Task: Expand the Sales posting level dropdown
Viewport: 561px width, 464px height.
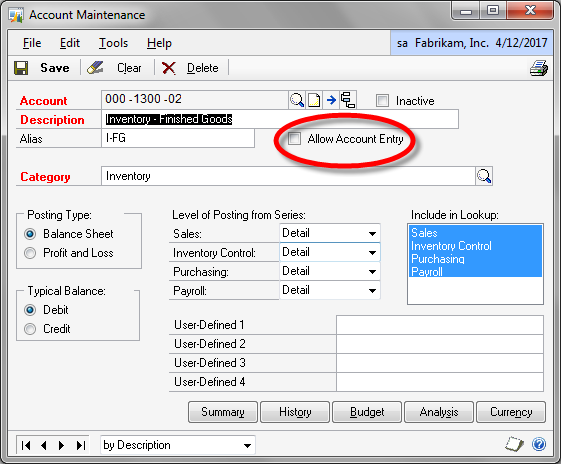Action: (x=372, y=234)
